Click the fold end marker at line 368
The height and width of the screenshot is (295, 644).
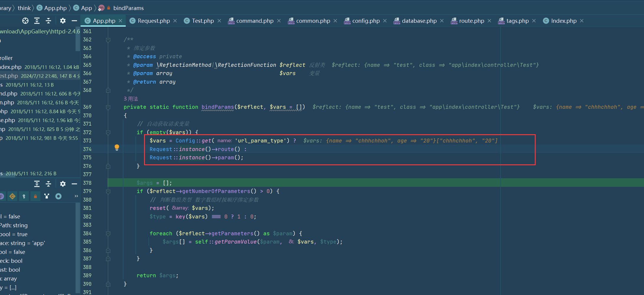coord(108,90)
